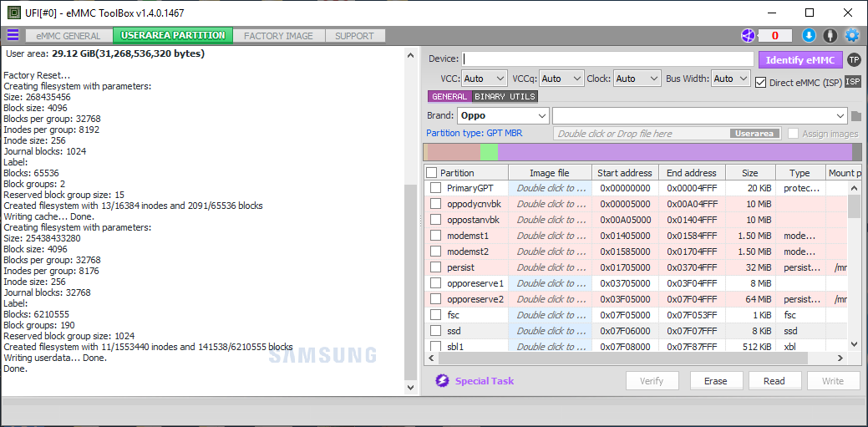
Task: Click the Write button
Action: click(x=833, y=381)
